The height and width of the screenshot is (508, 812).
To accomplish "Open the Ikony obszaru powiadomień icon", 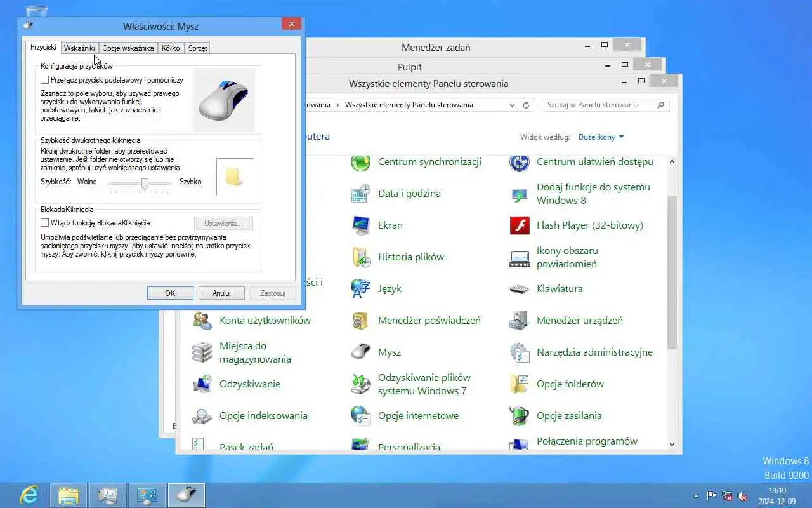I will 520,257.
